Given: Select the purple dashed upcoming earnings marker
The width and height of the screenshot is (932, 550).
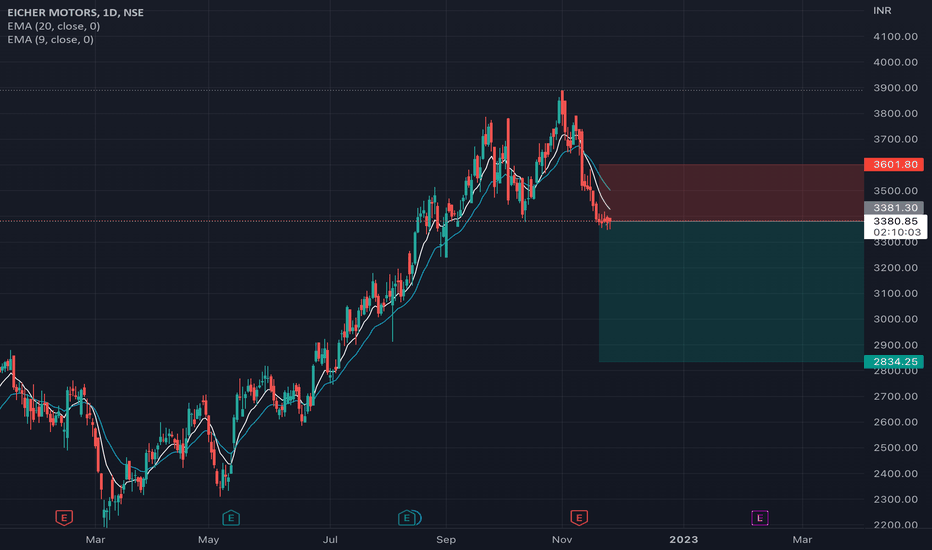Looking at the screenshot, I should (x=760, y=518).
